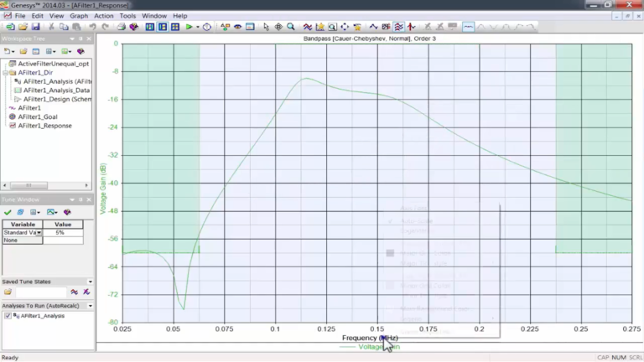Screen dimensions: 644x362
Task: Click the crosshair pan tool icon
Action: point(278,27)
